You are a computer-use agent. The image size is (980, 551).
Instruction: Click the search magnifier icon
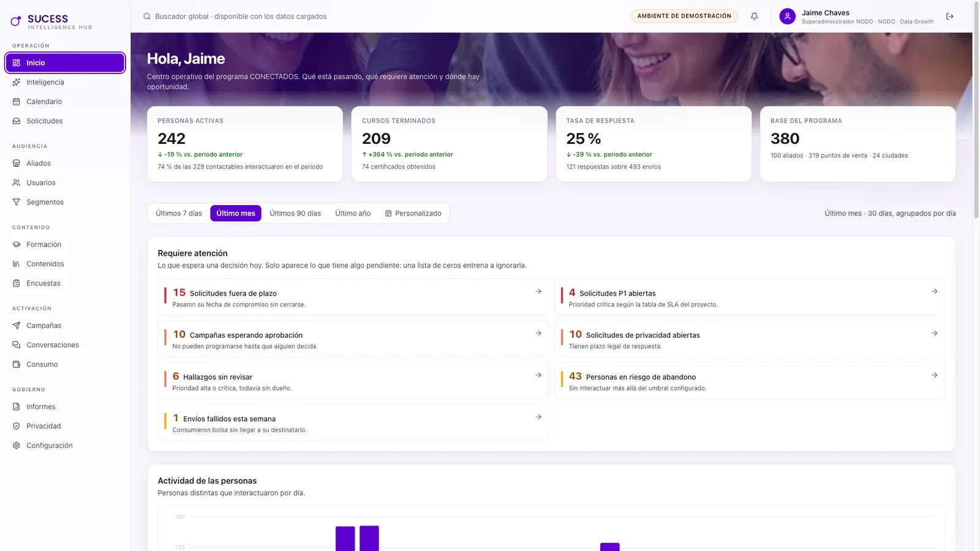point(147,17)
